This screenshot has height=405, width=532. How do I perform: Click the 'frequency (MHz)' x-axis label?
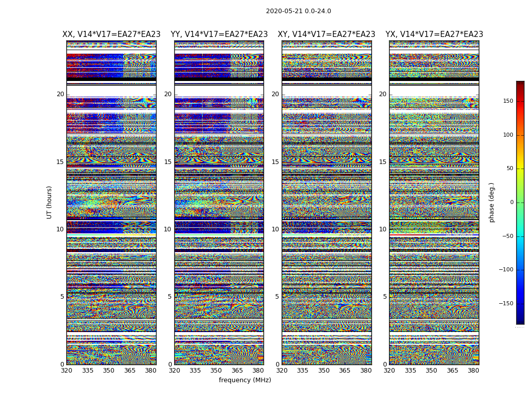(x=245, y=380)
